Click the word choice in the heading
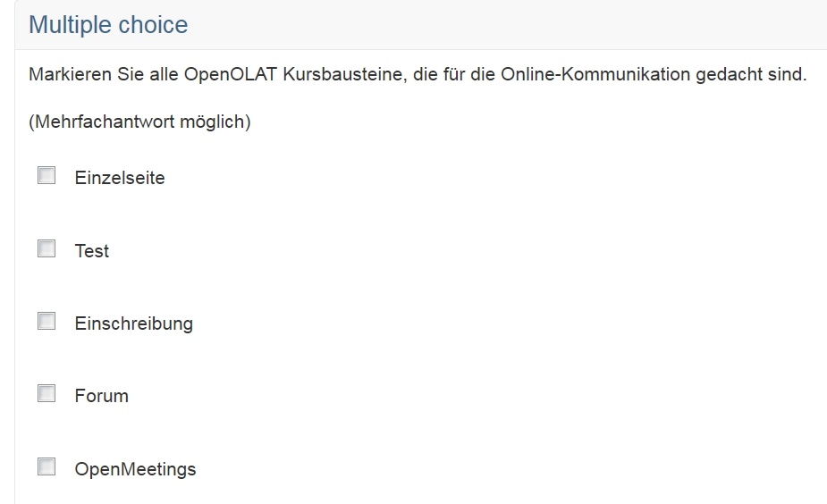Image resolution: width=827 pixels, height=504 pixels. (x=149, y=25)
